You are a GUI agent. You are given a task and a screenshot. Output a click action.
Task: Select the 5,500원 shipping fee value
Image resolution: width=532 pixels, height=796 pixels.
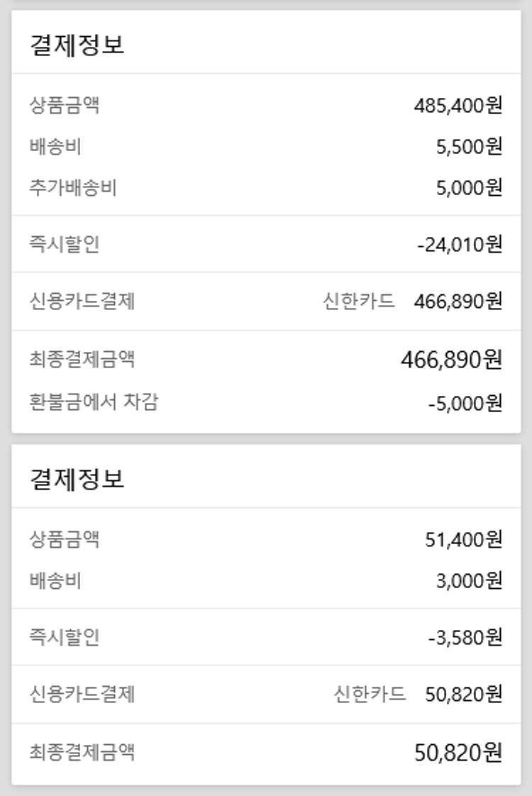point(469,147)
